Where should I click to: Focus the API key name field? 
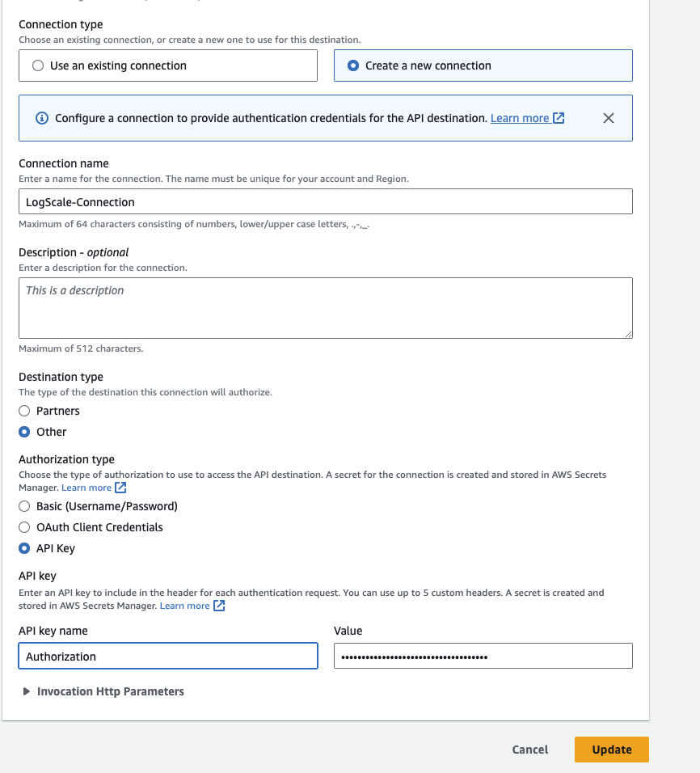pos(167,656)
